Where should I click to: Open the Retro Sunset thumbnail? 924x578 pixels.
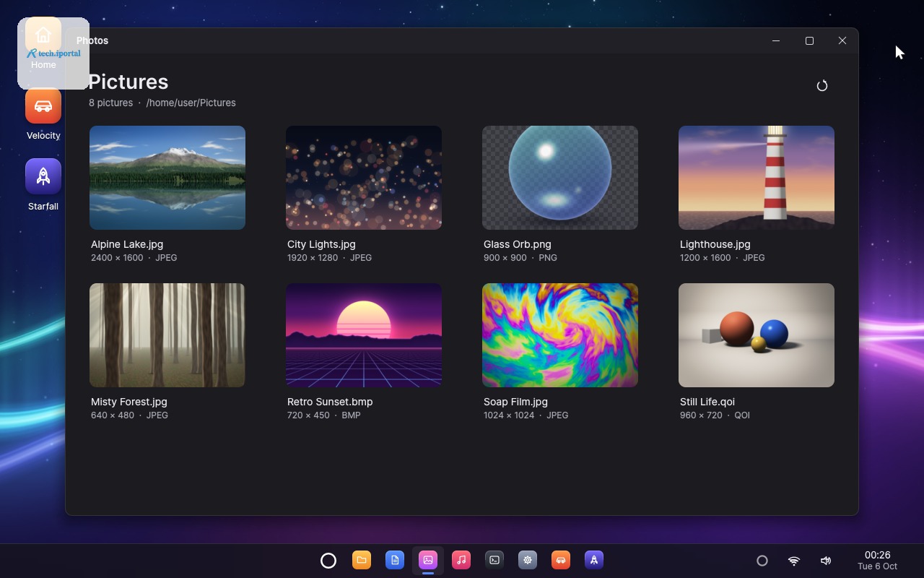pos(364,335)
